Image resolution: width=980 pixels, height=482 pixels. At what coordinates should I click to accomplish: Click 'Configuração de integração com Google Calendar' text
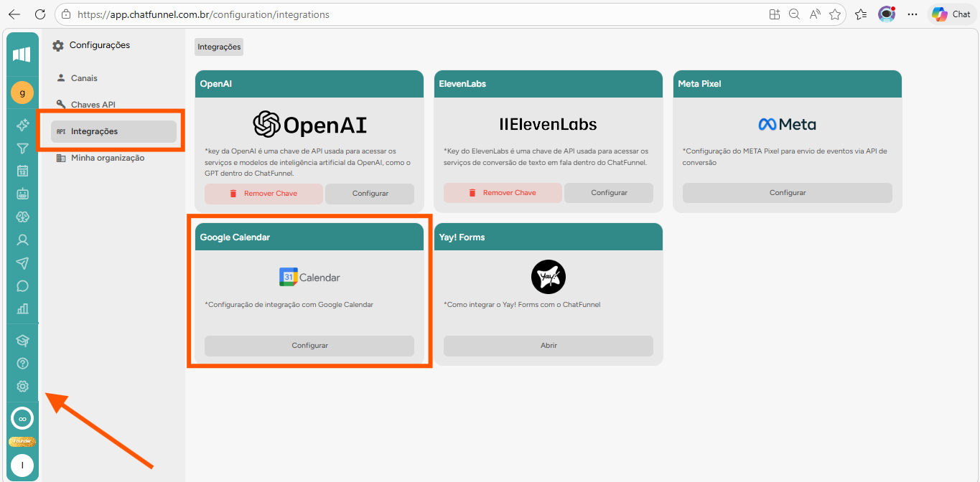point(289,305)
